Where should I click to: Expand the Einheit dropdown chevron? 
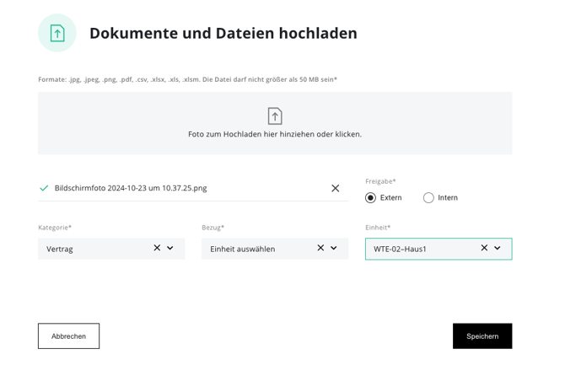point(498,248)
